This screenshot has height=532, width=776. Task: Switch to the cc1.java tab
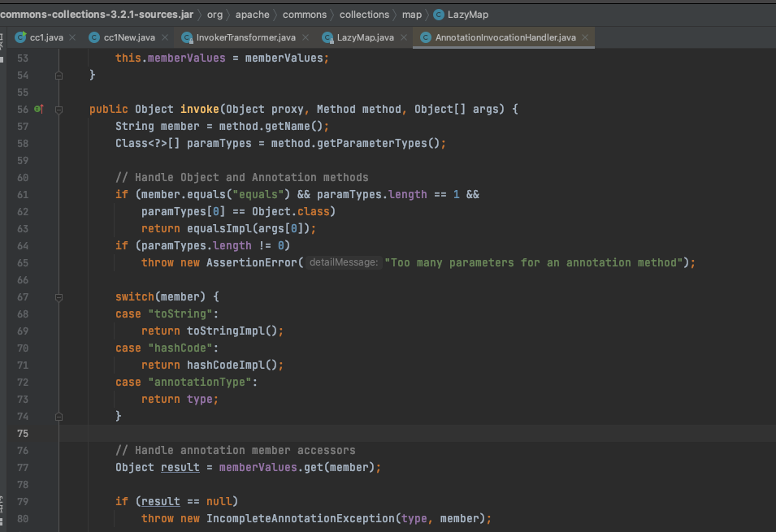[46, 37]
